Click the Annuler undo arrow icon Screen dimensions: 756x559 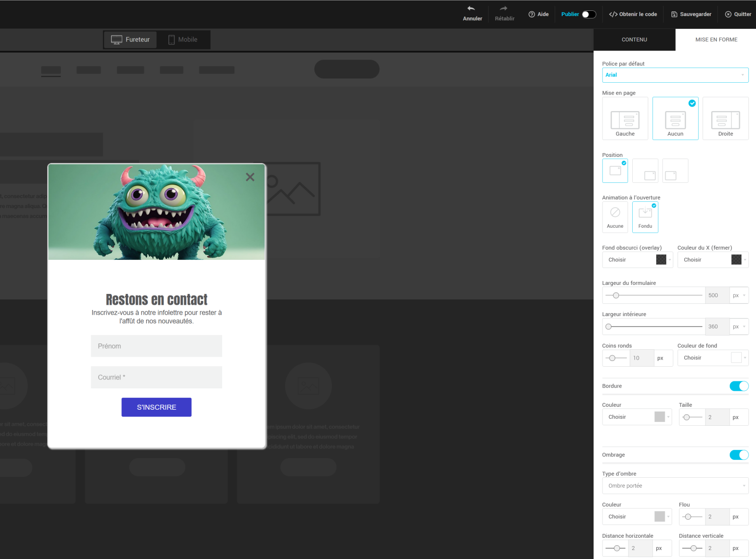pos(471,9)
